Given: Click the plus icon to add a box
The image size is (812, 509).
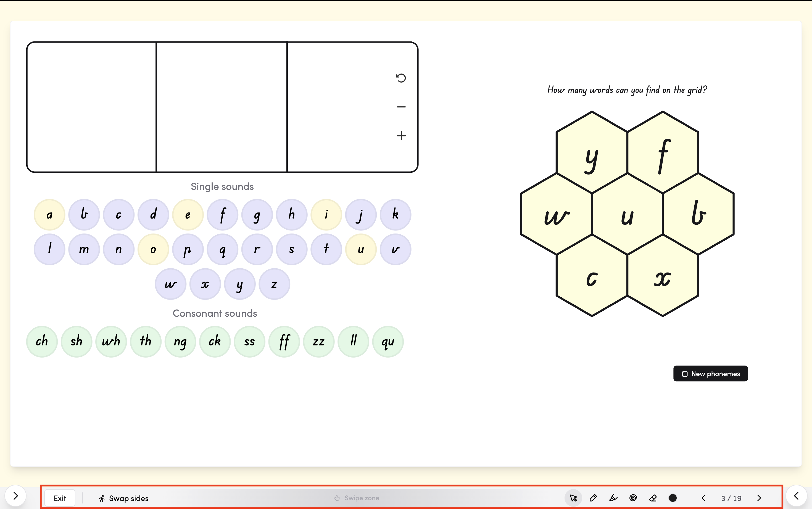Looking at the screenshot, I should [401, 136].
